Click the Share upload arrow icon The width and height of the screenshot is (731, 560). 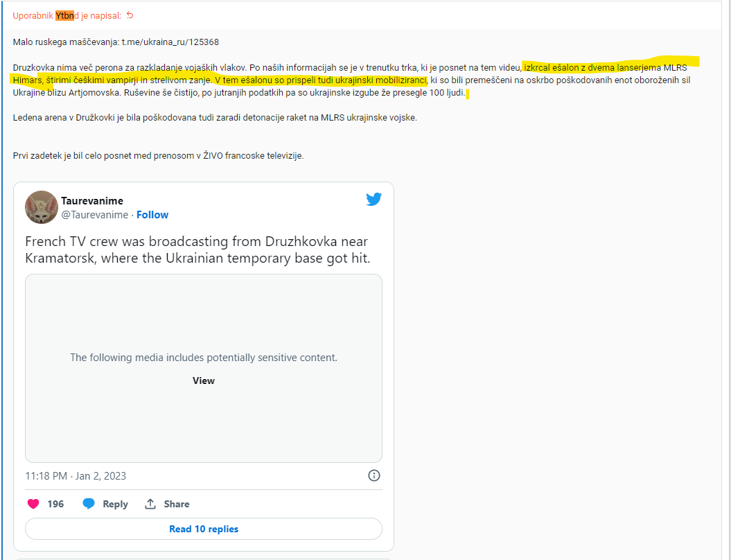coord(150,504)
